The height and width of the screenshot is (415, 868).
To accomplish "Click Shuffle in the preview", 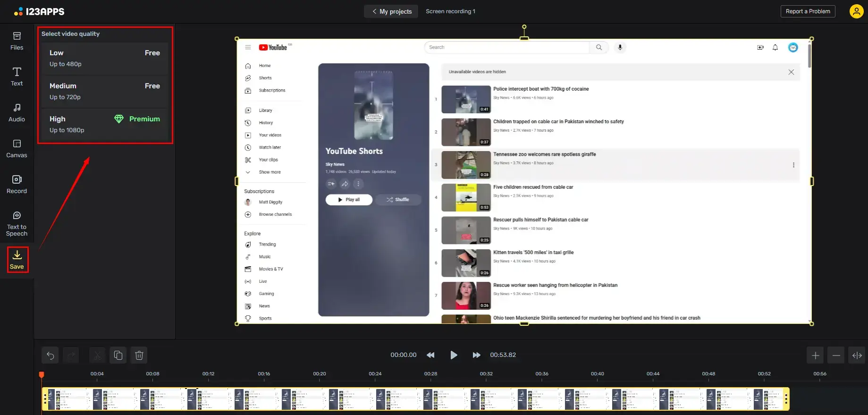I will pos(398,200).
